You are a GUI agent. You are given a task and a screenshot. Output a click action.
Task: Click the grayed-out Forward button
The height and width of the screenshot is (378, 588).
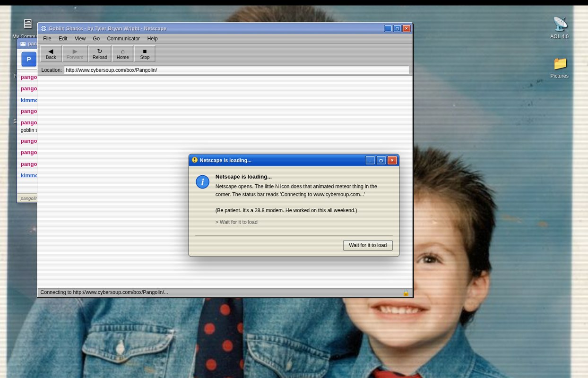pos(75,54)
